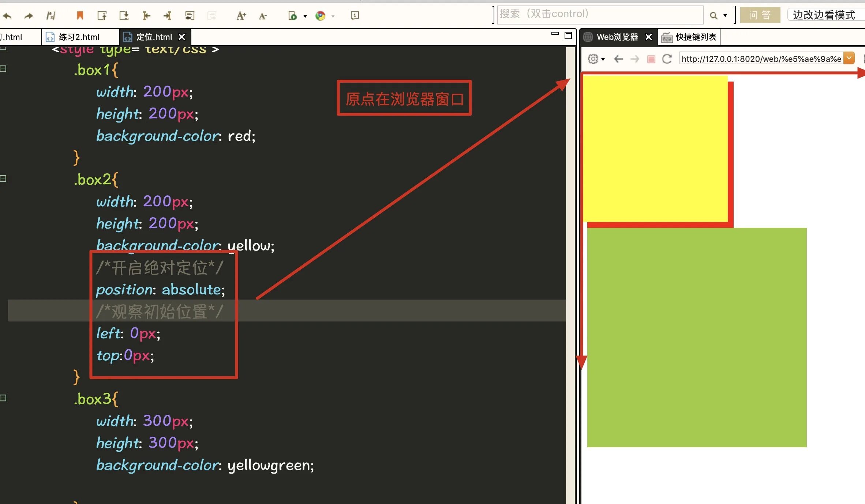Click the 问答 button
The image size is (865, 504).
[x=760, y=15]
